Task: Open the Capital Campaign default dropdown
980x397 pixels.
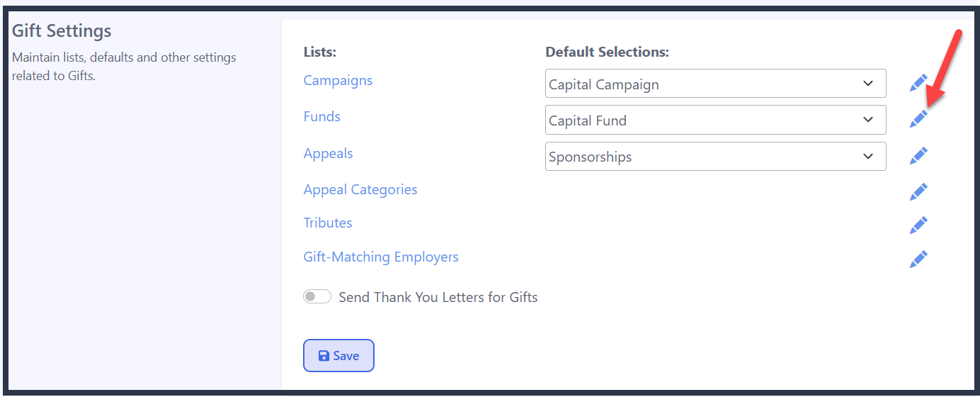Action: click(x=716, y=84)
